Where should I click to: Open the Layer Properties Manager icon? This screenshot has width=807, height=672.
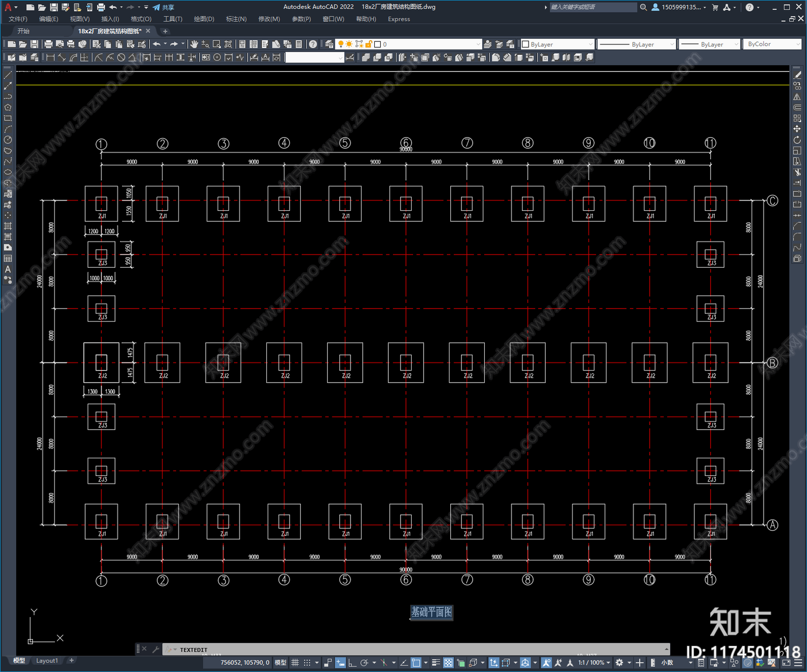(329, 44)
